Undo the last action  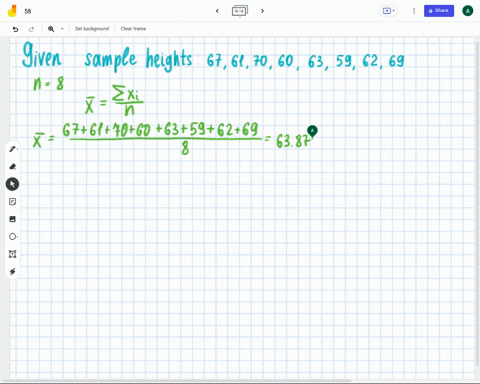[15, 29]
